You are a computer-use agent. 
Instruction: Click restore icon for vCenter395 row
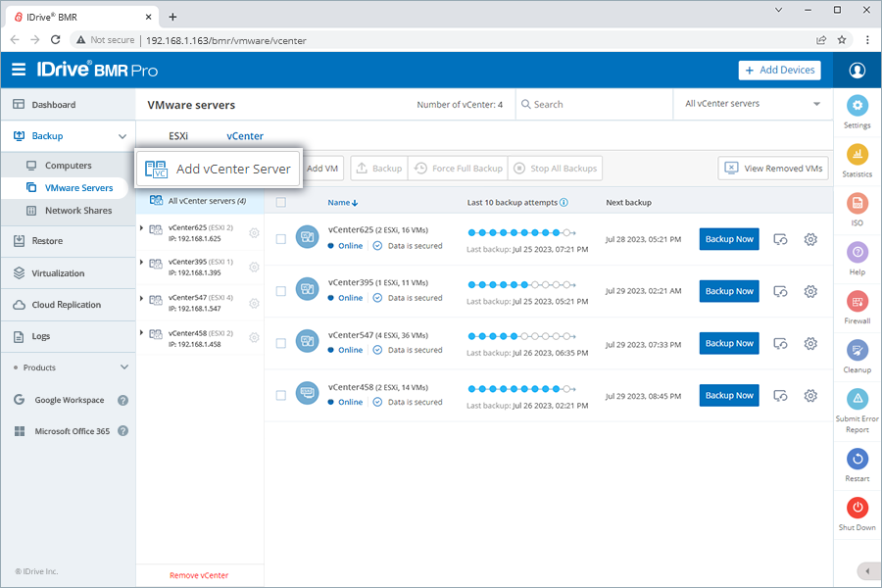point(780,291)
